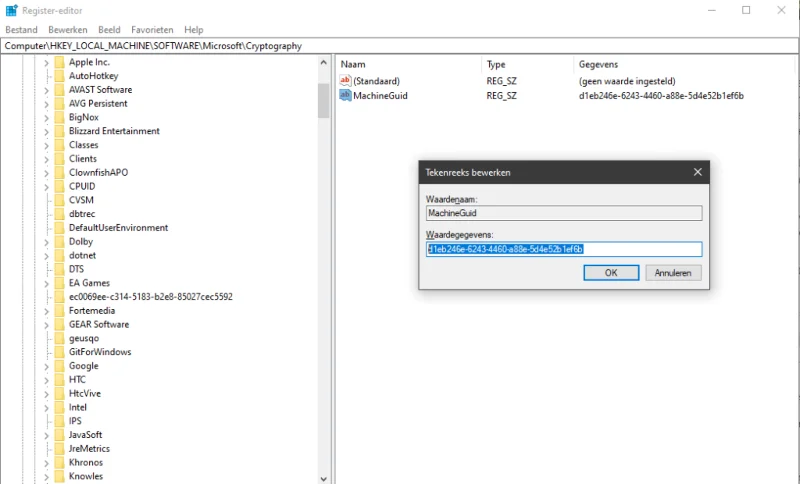This screenshot has height=484, width=800.
Task: Expand the Blizzard Entertainment key
Action: point(46,131)
